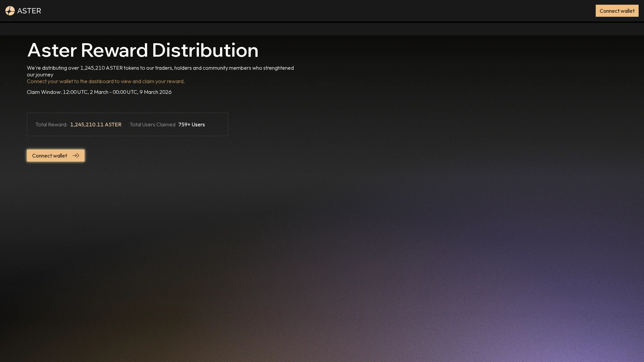Click the arrow on the lower Connect wallet button
The width and height of the screenshot is (644, 362).
pyautogui.click(x=76, y=156)
